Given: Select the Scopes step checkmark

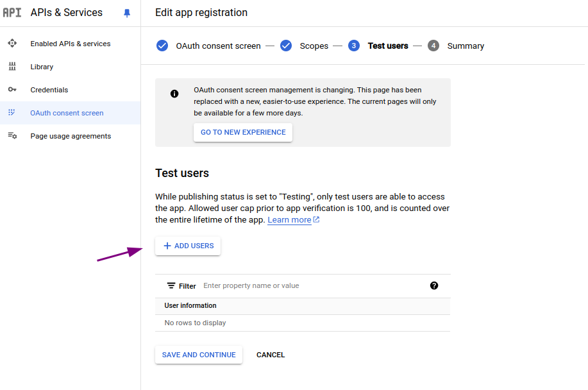Looking at the screenshot, I should [286, 46].
